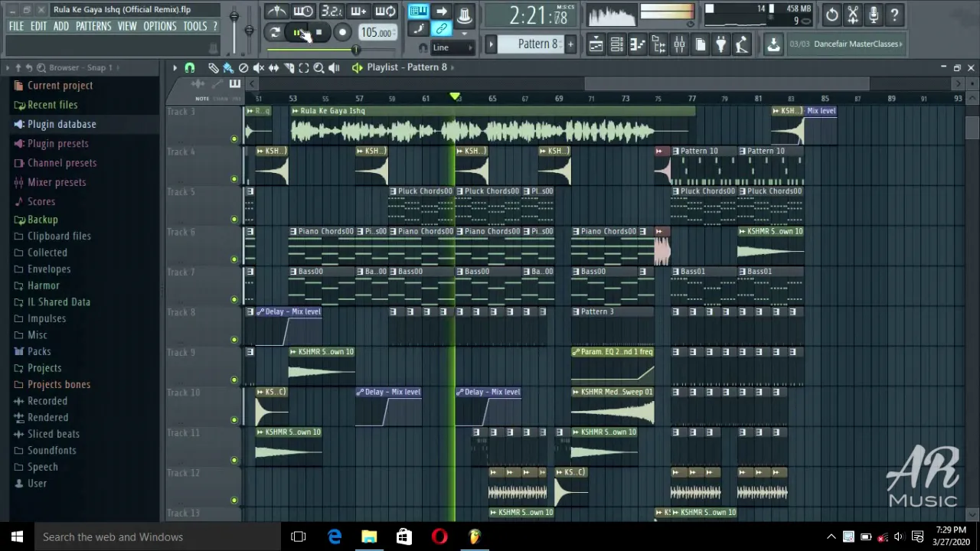Image resolution: width=980 pixels, height=551 pixels.
Task: Stop playback with the stop button
Action: pyautogui.click(x=318, y=32)
